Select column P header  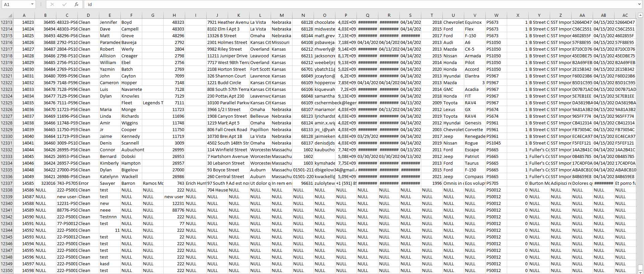tap(346, 15)
